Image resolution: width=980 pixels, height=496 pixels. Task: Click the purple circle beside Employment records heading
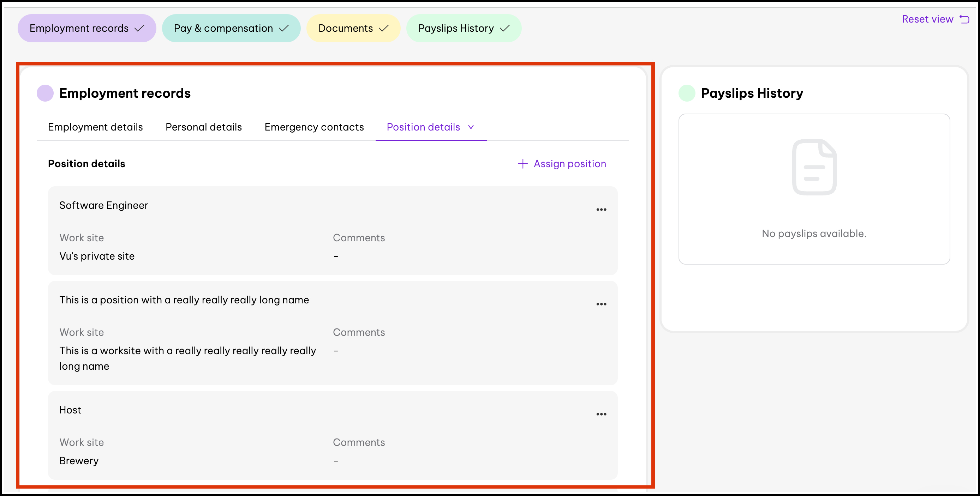[x=45, y=93]
